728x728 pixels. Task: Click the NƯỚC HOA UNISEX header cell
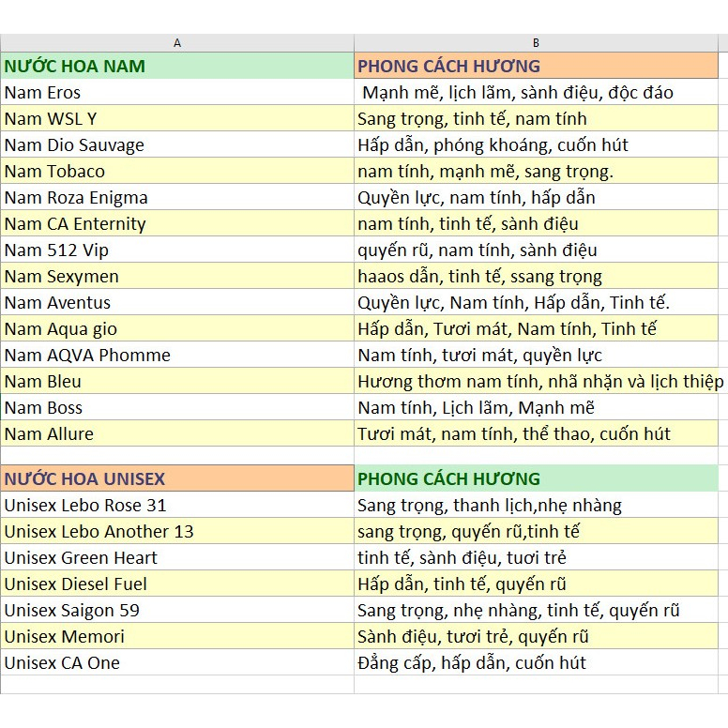(x=177, y=478)
